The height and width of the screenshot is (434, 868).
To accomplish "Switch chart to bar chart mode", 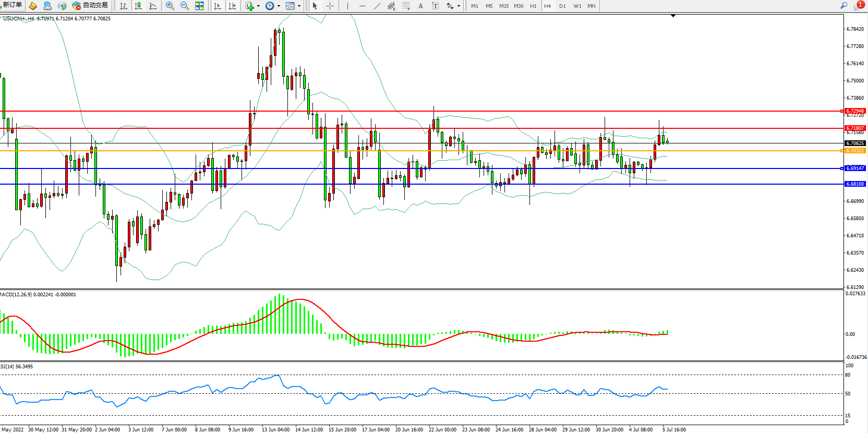I will tap(124, 6).
